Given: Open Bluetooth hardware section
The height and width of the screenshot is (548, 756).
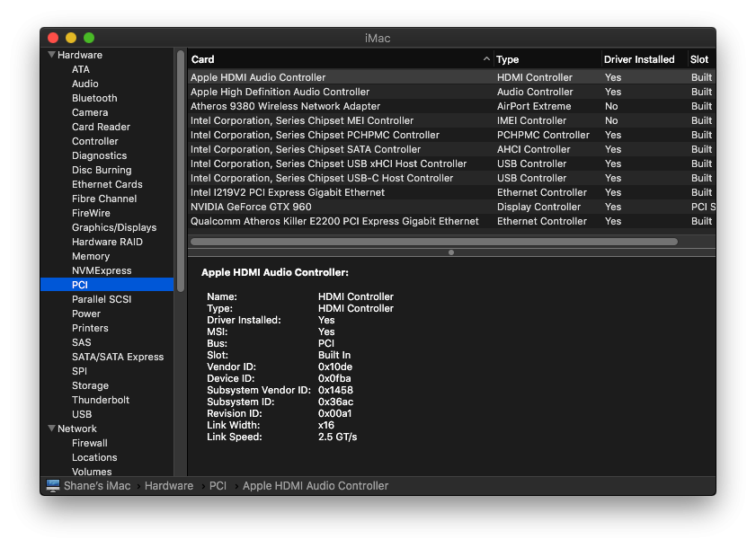Looking at the screenshot, I should (94, 98).
